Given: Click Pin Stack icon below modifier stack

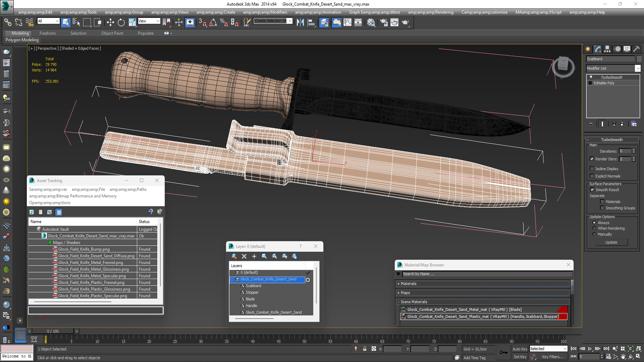Looking at the screenshot, I should (591, 124).
